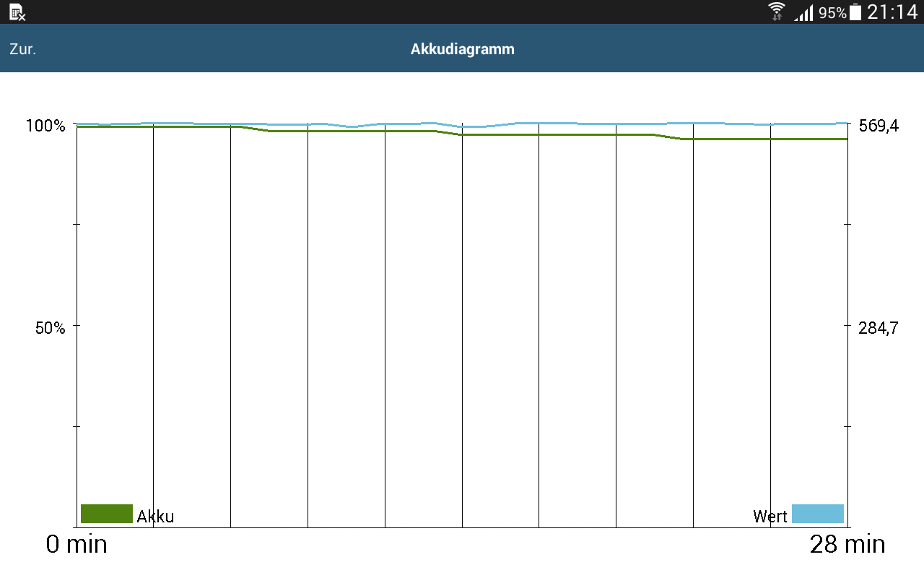Image resolution: width=924 pixels, height=578 pixels.
Task: Tap the Wert legend label
Action: pos(770,517)
